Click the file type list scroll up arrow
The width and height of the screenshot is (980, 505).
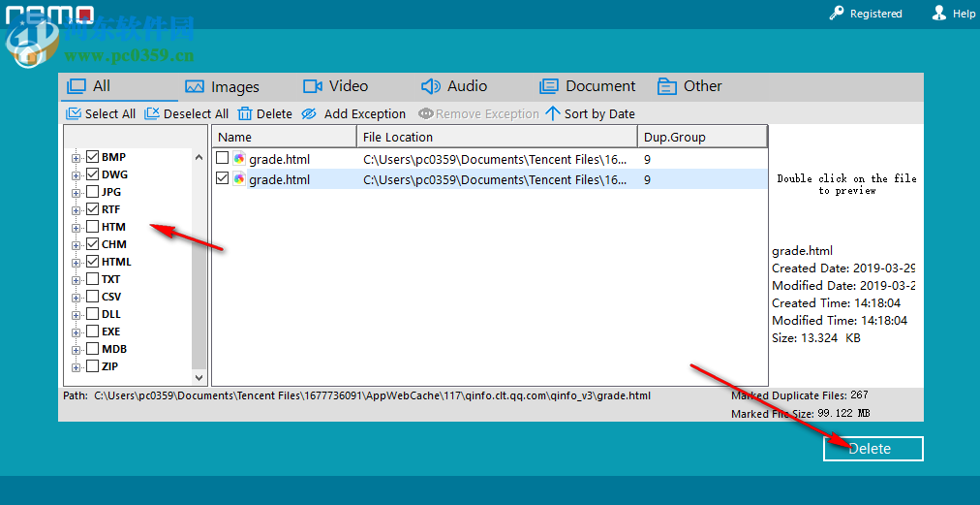click(x=199, y=158)
